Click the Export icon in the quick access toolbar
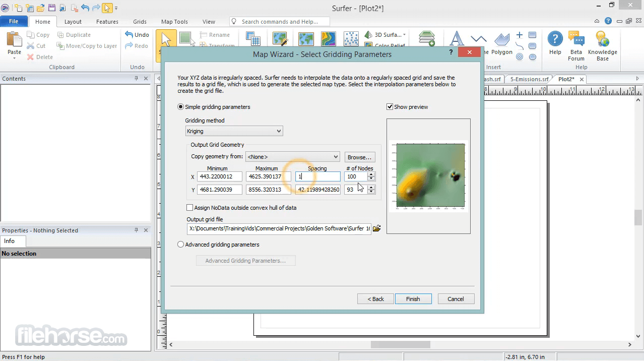Viewport: 644px width, 361px height. pos(74,8)
